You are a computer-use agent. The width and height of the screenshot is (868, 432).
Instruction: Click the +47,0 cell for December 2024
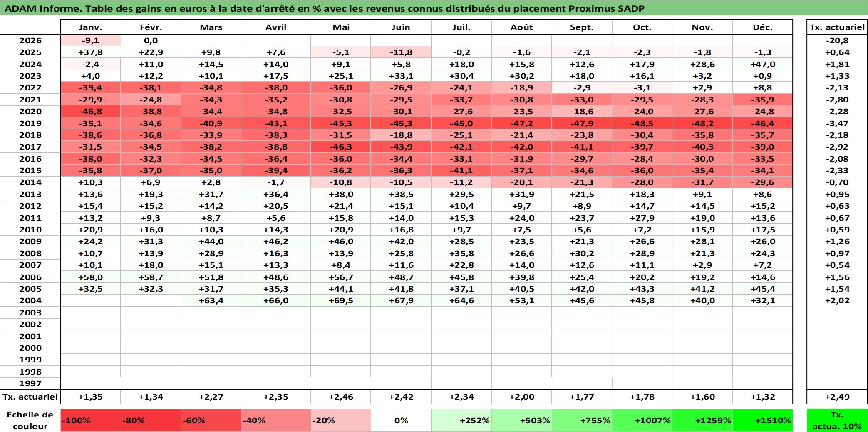click(763, 64)
